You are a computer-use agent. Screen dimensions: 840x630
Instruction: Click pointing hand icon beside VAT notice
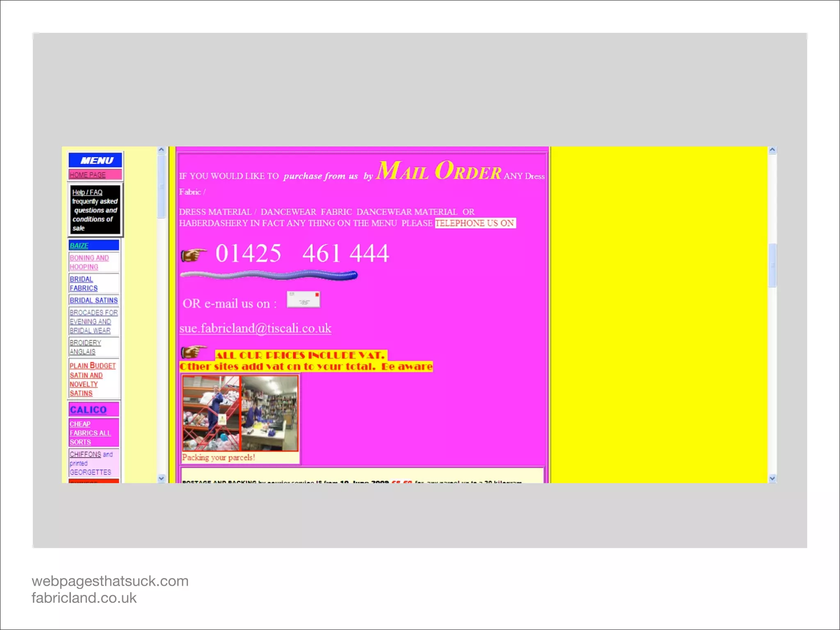tap(194, 352)
